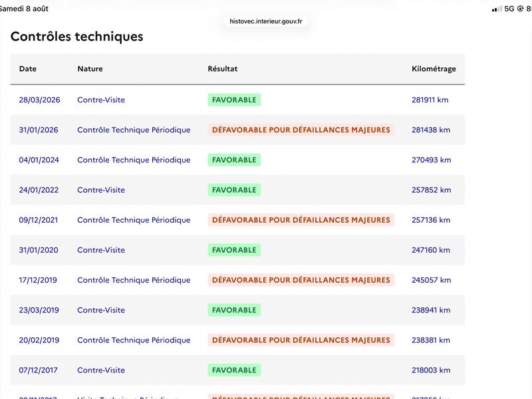Click DÉFAVORABLE badge for 31/01/2026 inspection
The width and height of the screenshot is (532, 399).
point(301,130)
